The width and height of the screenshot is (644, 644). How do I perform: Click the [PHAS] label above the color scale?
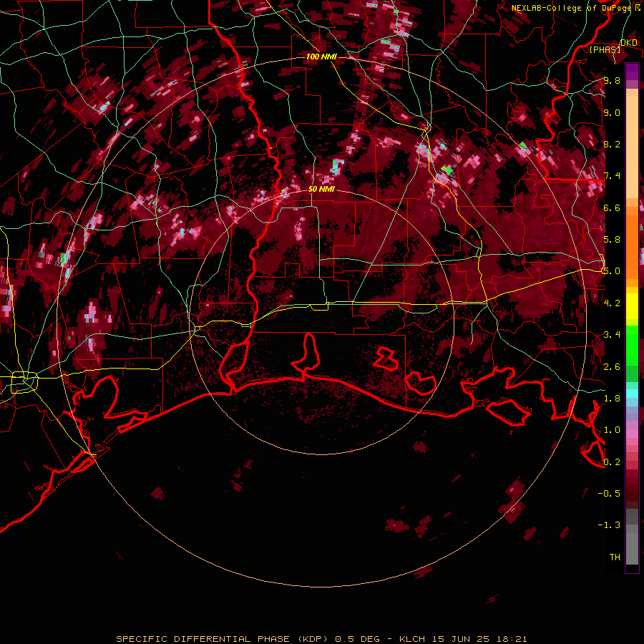605,49
